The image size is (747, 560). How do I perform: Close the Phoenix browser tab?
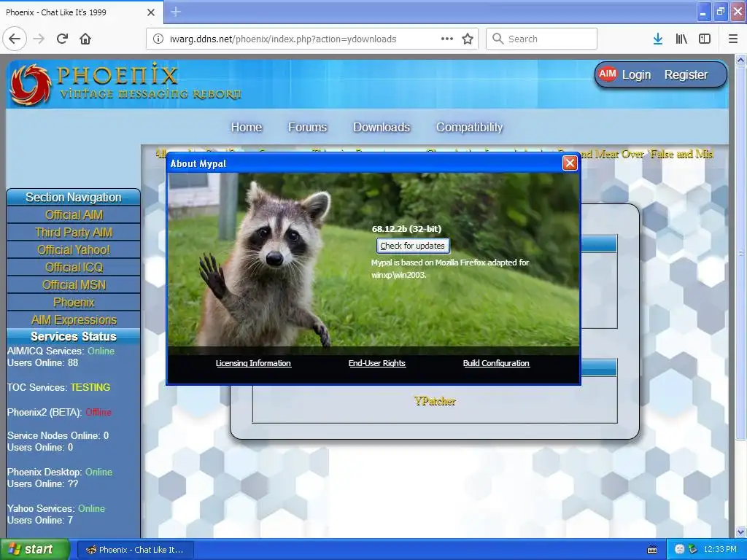(x=151, y=12)
